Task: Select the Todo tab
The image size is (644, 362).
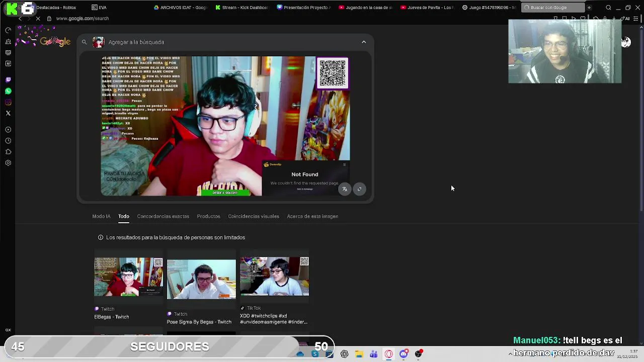Action: tap(124, 216)
